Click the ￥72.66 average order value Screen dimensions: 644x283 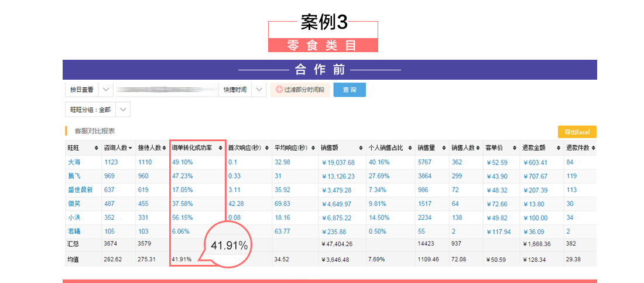coord(497,204)
